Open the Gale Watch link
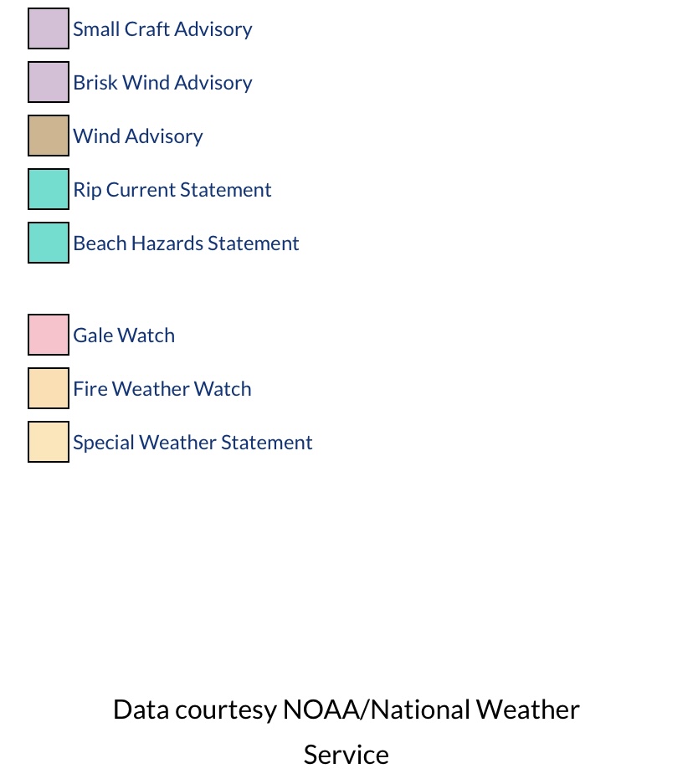The width and height of the screenshot is (693, 784). 124,335
